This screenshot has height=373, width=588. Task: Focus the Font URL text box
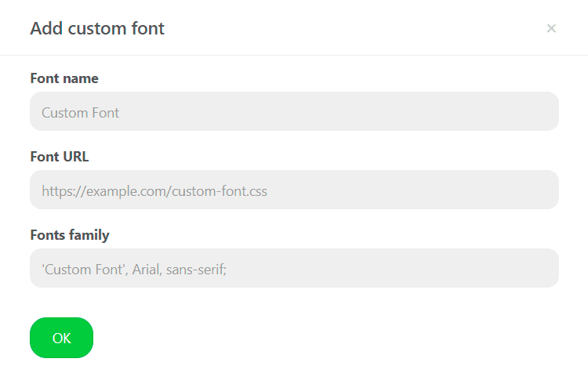coord(294,190)
